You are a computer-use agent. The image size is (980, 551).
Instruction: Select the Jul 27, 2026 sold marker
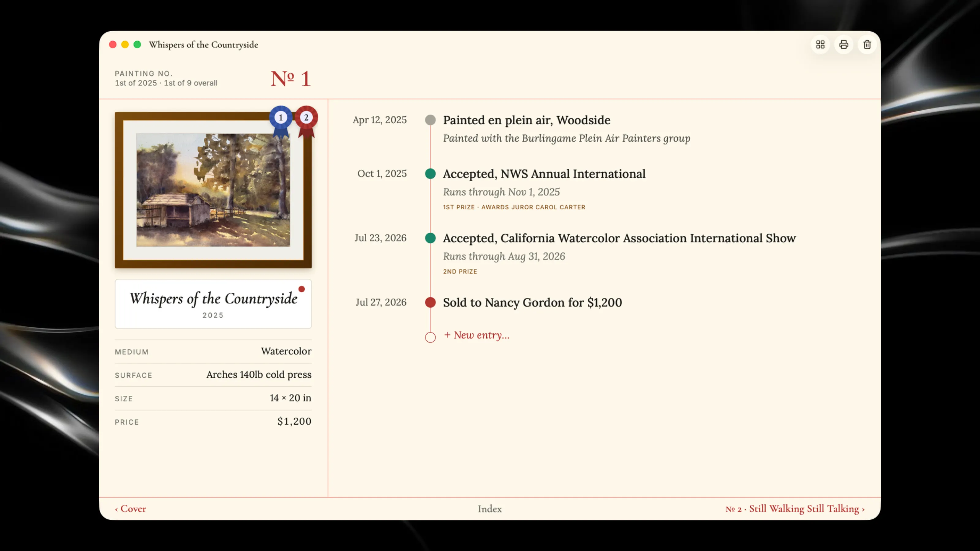tap(430, 302)
